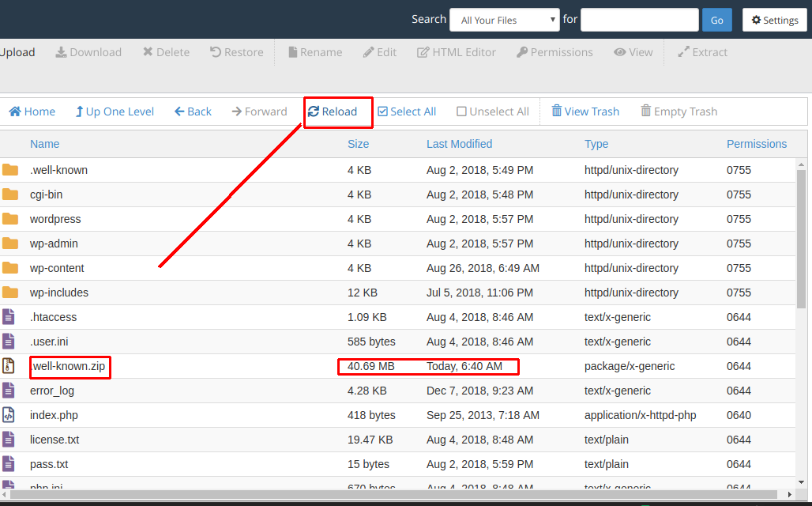Click the horizontal scrollbar at the bottom

393,494
